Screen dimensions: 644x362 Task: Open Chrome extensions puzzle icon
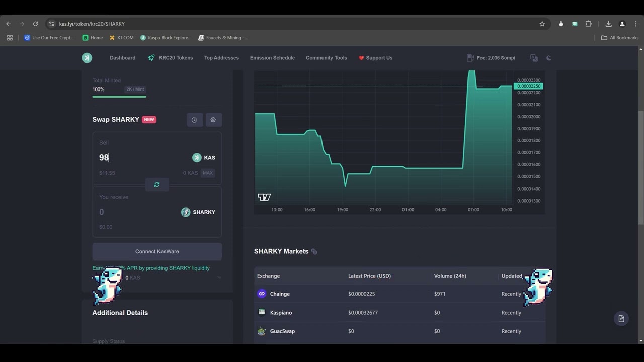pos(588,24)
